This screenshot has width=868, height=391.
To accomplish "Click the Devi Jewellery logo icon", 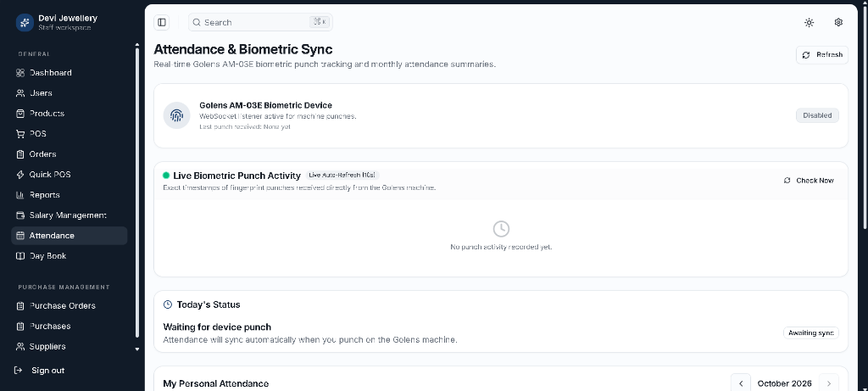I will [x=25, y=22].
